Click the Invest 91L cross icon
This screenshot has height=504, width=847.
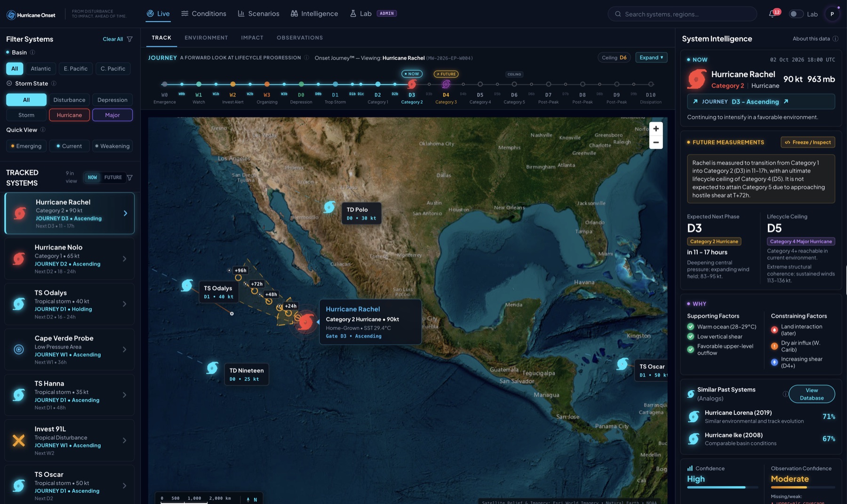coord(19,441)
